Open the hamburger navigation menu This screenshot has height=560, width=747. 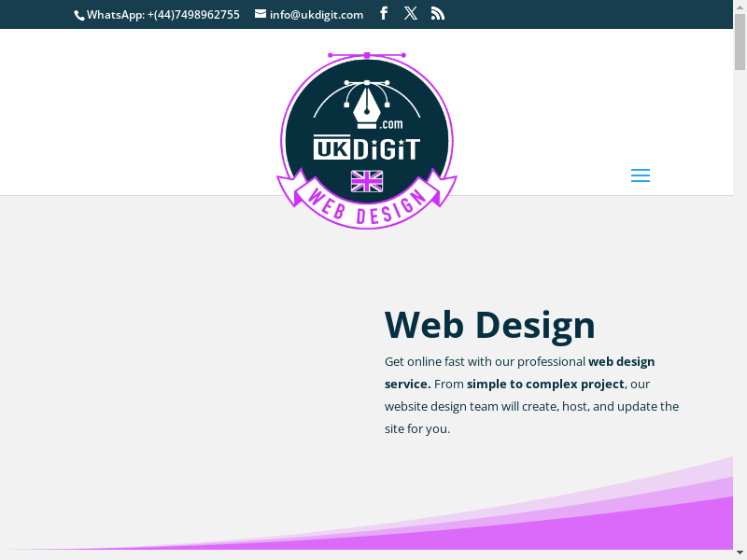point(640,175)
